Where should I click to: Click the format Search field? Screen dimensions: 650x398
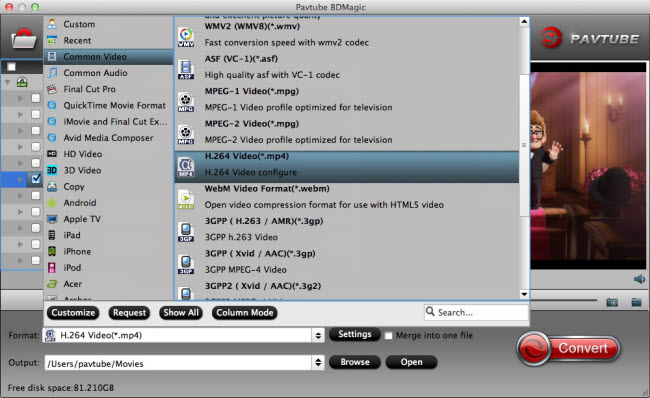click(476, 312)
